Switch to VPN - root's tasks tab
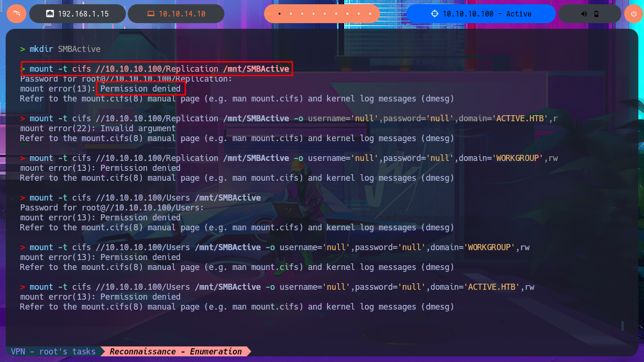The width and height of the screenshot is (644, 362). (x=53, y=352)
